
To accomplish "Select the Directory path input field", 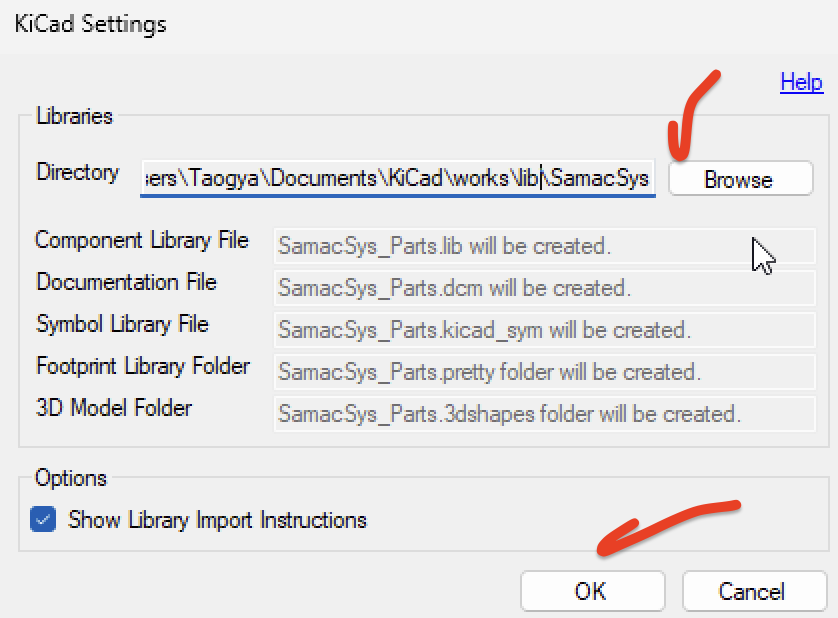I will (398, 178).
